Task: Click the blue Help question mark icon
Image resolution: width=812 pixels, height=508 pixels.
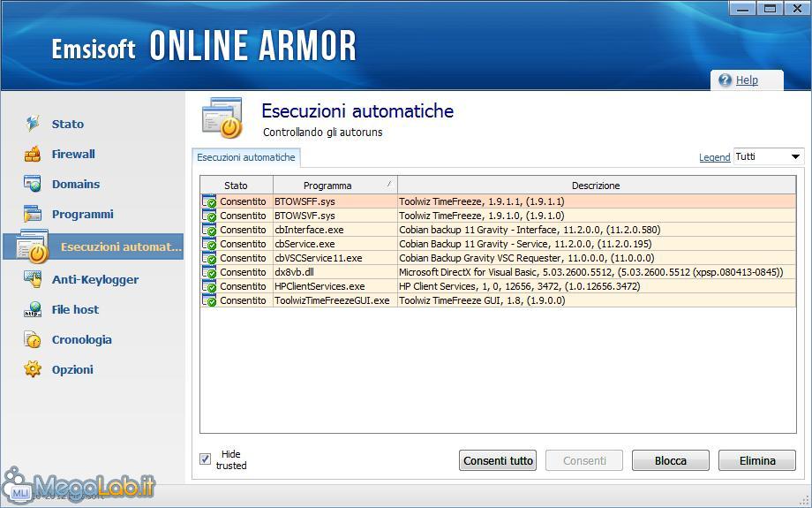Action: 726,80
